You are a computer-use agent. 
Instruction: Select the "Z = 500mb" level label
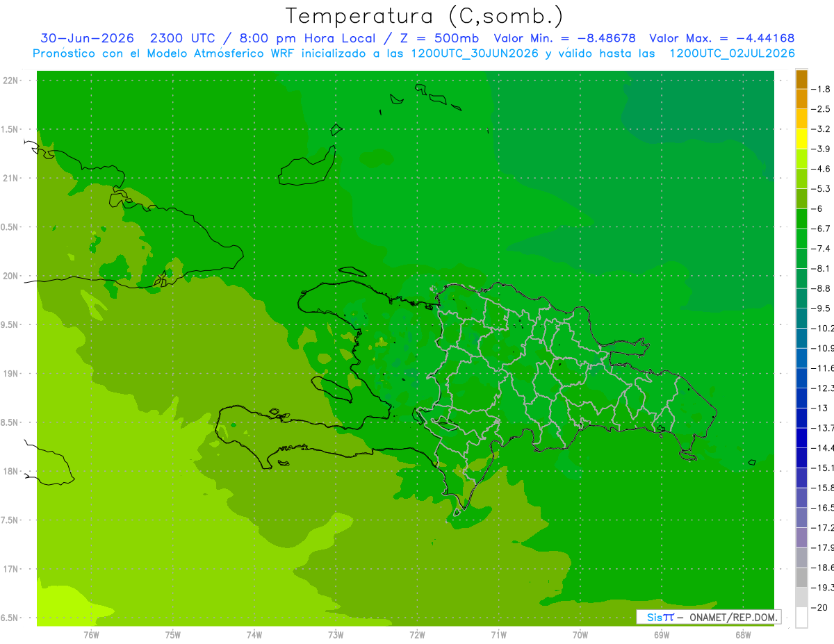(434, 38)
